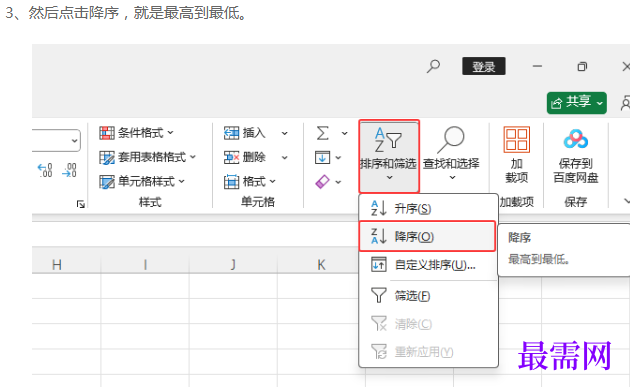
Task: Expand the 格式 dropdown chevron
Action: coord(273,181)
